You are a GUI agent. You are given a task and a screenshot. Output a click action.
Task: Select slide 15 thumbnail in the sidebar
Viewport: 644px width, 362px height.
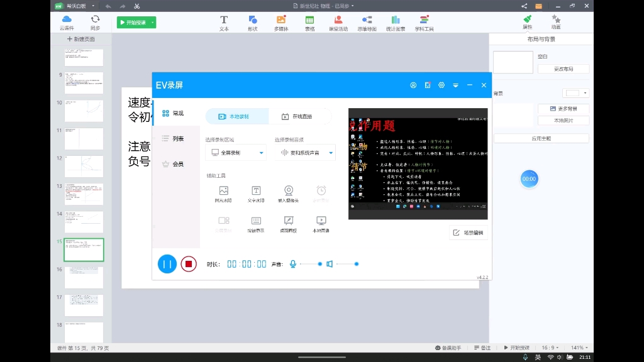[84, 249]
